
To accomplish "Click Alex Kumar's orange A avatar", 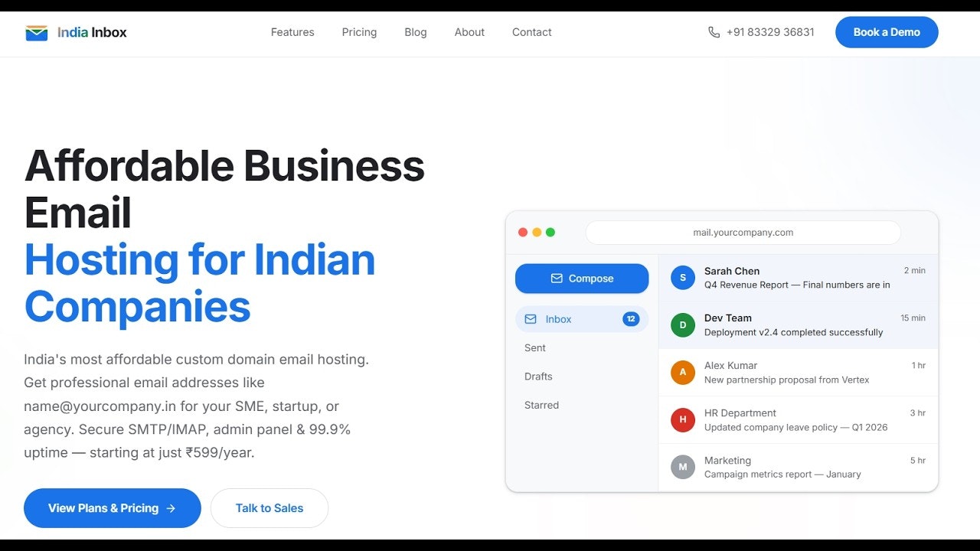I will pos(683,373).
